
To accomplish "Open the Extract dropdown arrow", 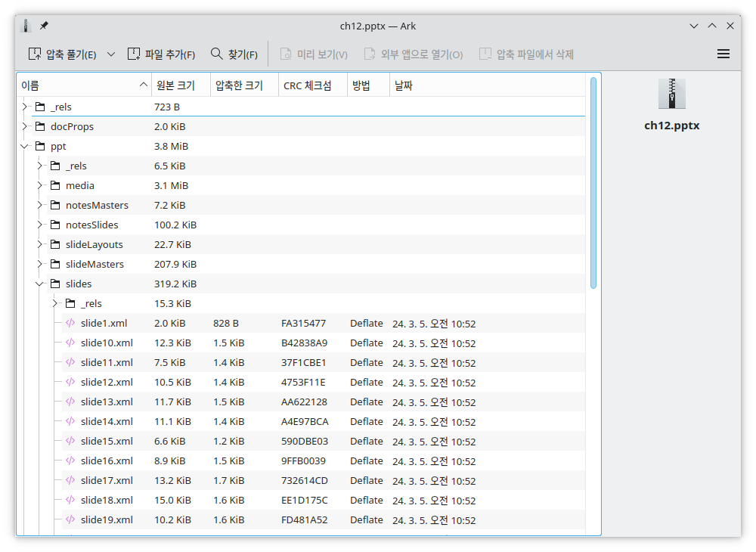I will (111, 54).
